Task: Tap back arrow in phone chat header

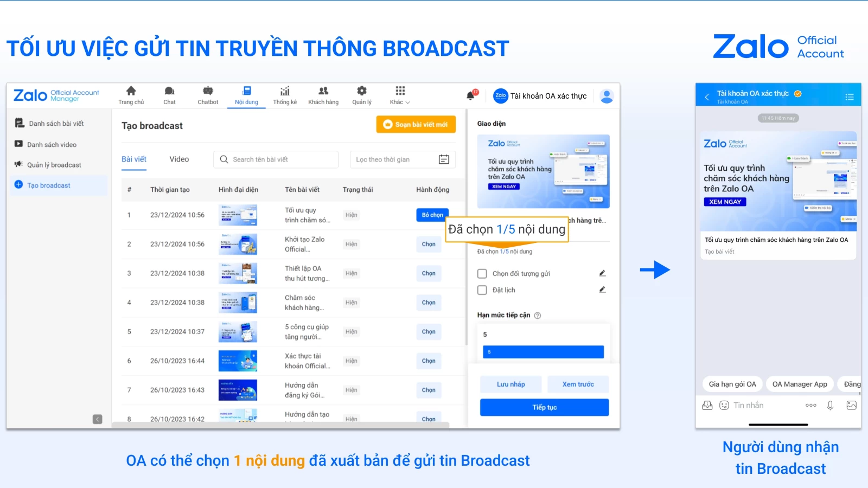Action: [x=707, y=97]
